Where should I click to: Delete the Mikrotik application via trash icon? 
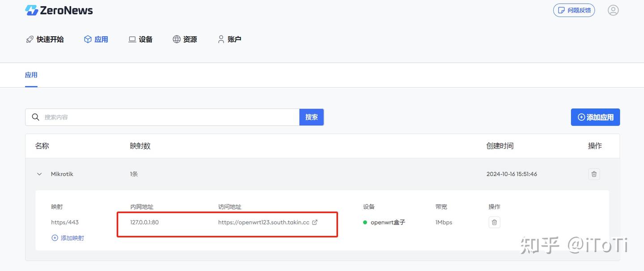tap(594, 174)
